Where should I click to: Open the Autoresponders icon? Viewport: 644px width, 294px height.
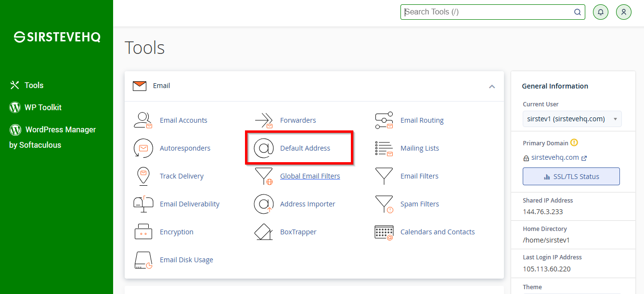pyautogui.click(x=143, y=148)
